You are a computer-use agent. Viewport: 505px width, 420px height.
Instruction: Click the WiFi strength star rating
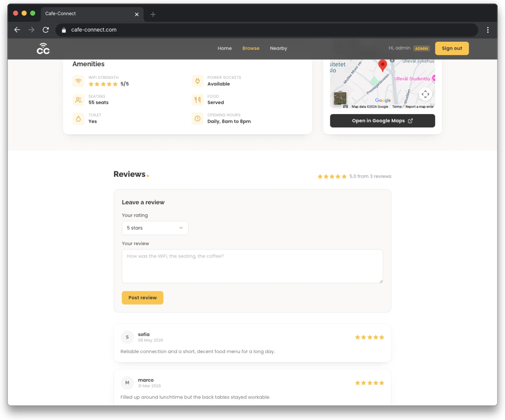coord(103,84)
